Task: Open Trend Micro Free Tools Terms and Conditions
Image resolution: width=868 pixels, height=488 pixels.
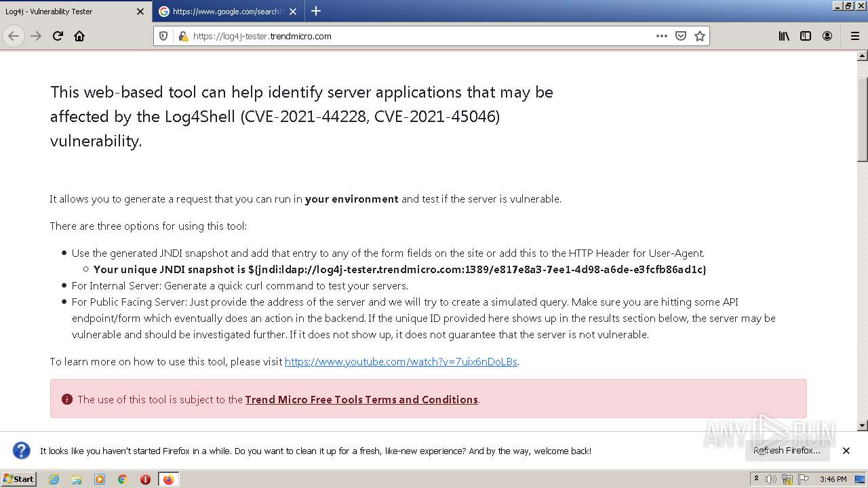Action: pyautogui.click(x=361, y=399)
